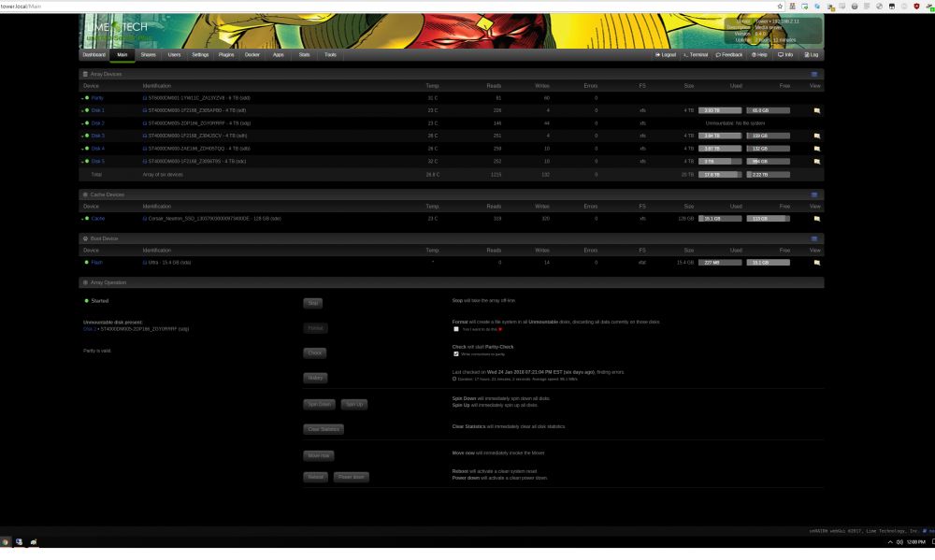Open the Plugins tab

click(x=226, y=55)
